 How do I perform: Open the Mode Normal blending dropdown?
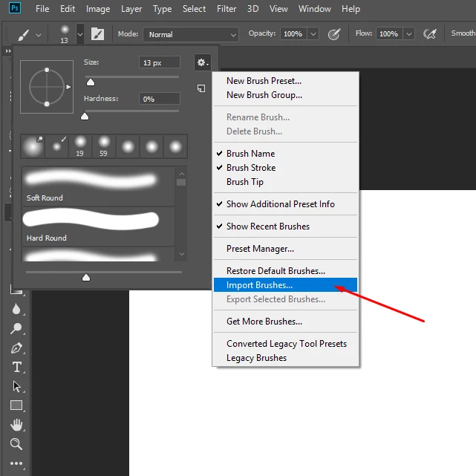pyautogui.click(x=191, y=35)
